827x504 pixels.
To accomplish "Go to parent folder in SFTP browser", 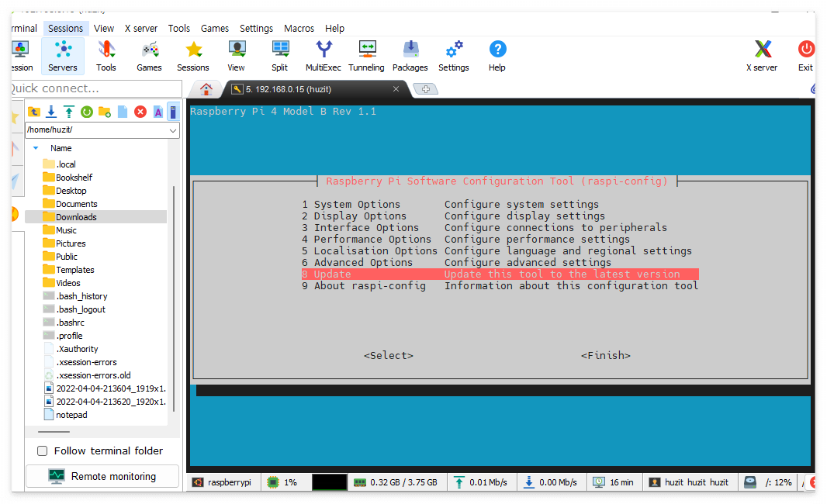I will [34, 112].
